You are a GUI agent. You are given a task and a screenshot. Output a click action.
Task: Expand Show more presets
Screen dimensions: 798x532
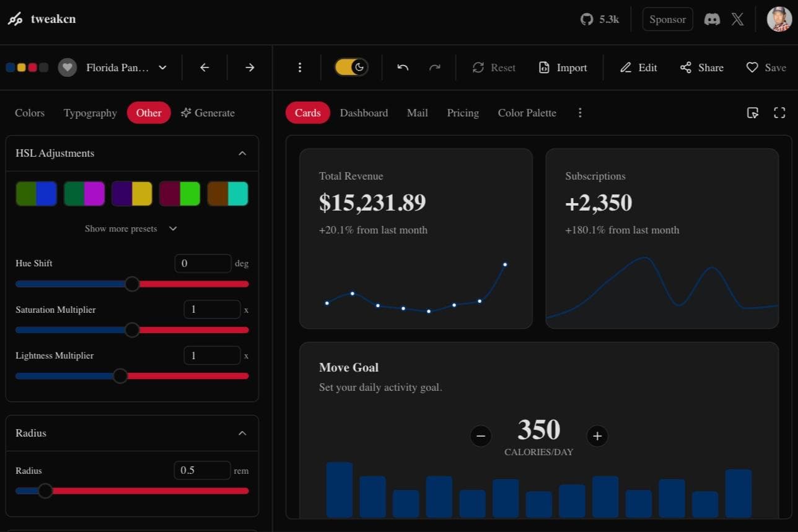click(x=131, y=229)
